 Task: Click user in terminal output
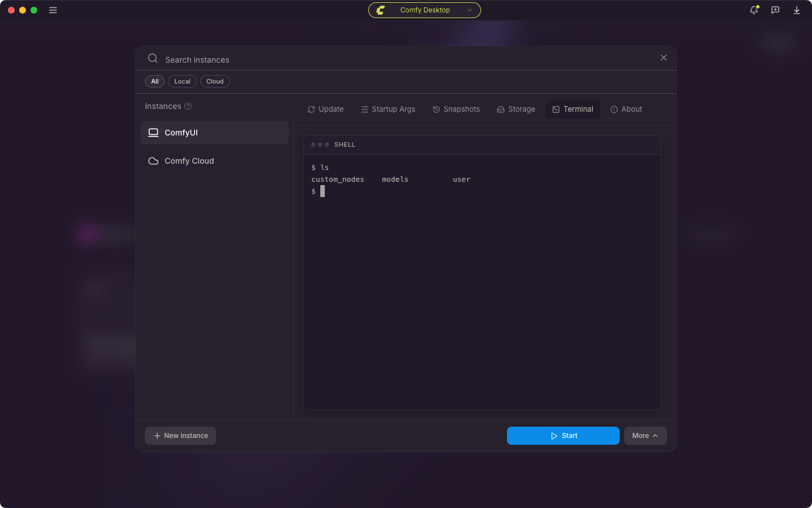click(461, 179)
